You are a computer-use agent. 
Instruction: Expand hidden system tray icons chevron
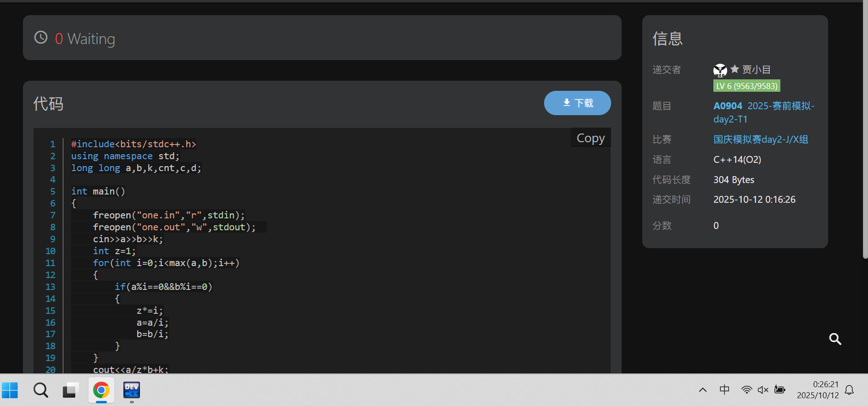coord(702,390)
